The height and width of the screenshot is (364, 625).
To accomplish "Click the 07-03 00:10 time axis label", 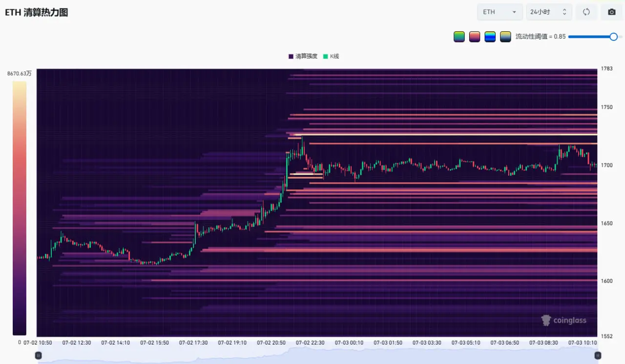I will [349, 343].
